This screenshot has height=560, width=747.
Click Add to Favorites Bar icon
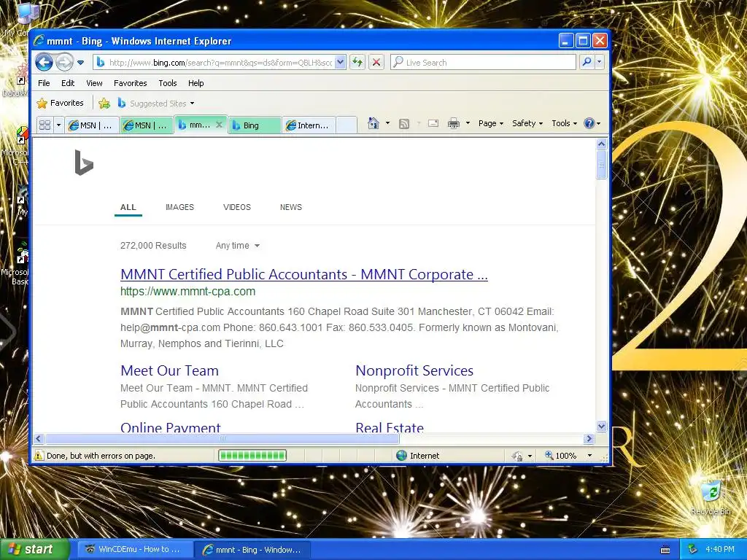coord(104,104)
